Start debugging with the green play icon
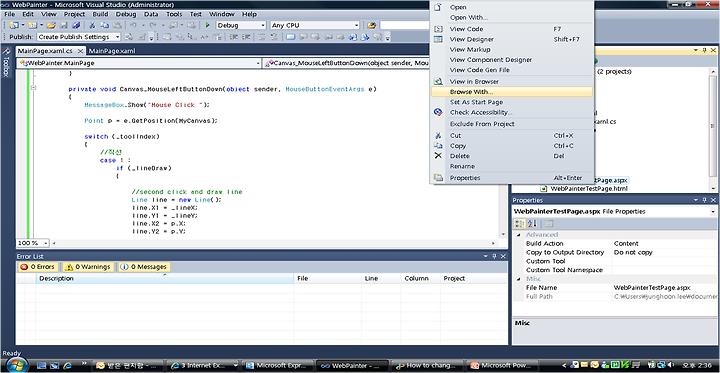Viewport: 720px width, 373px height. (x=208, y=25)
